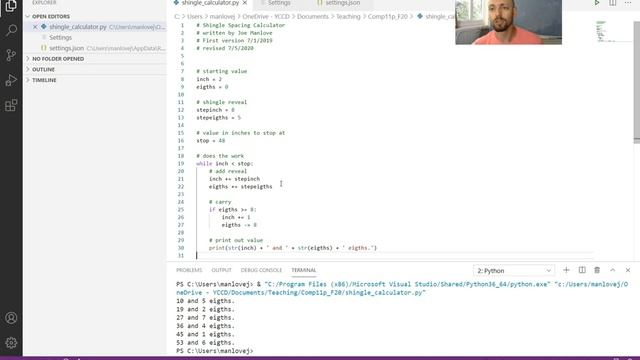Click the print statement on line 30

click(293, 248)
